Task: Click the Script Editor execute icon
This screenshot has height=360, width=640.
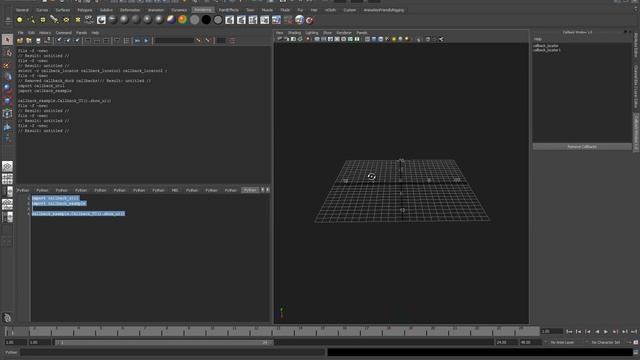Action: point(146,40)
